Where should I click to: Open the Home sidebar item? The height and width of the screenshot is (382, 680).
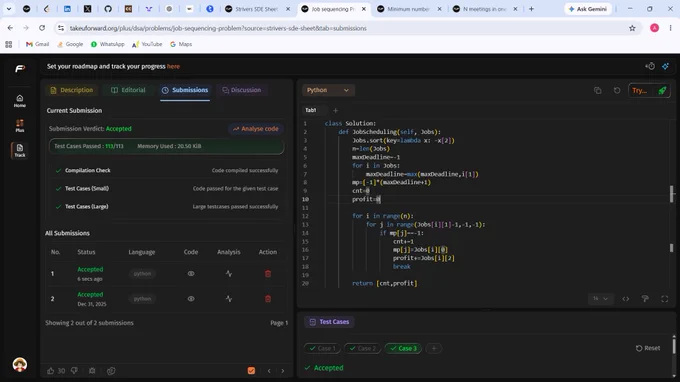(20, 101)
